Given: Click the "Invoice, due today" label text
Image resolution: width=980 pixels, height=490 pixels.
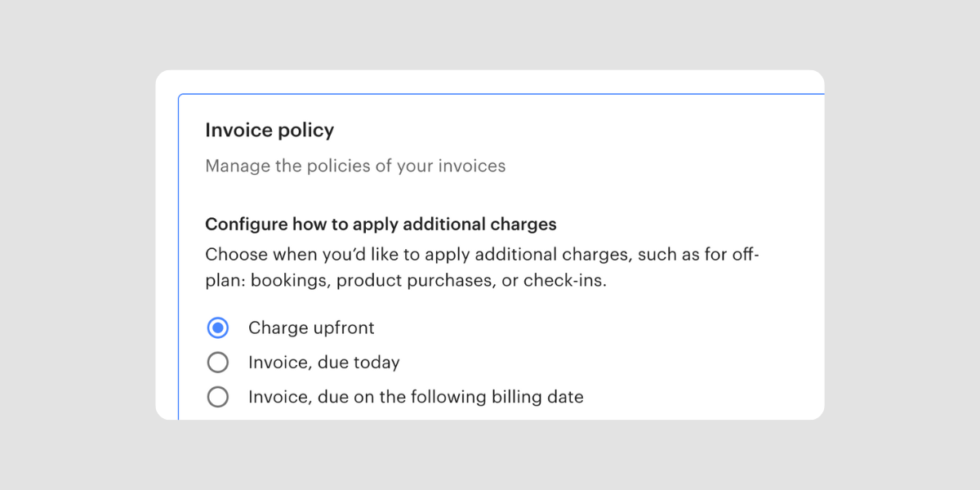Looking at the screenshot, I should [x=323, y=362].
